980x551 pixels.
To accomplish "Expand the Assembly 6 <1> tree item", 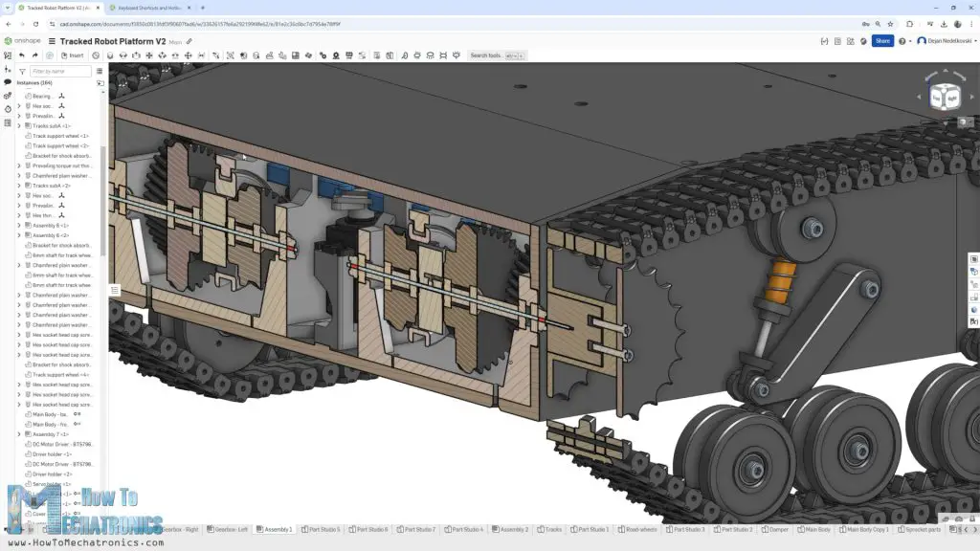I will (x=19, y=224).
